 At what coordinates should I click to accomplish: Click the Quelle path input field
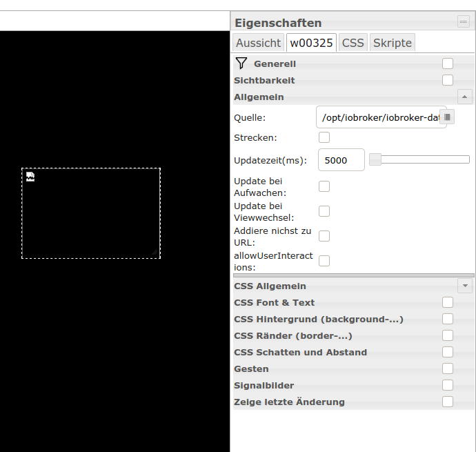(379, 117)
